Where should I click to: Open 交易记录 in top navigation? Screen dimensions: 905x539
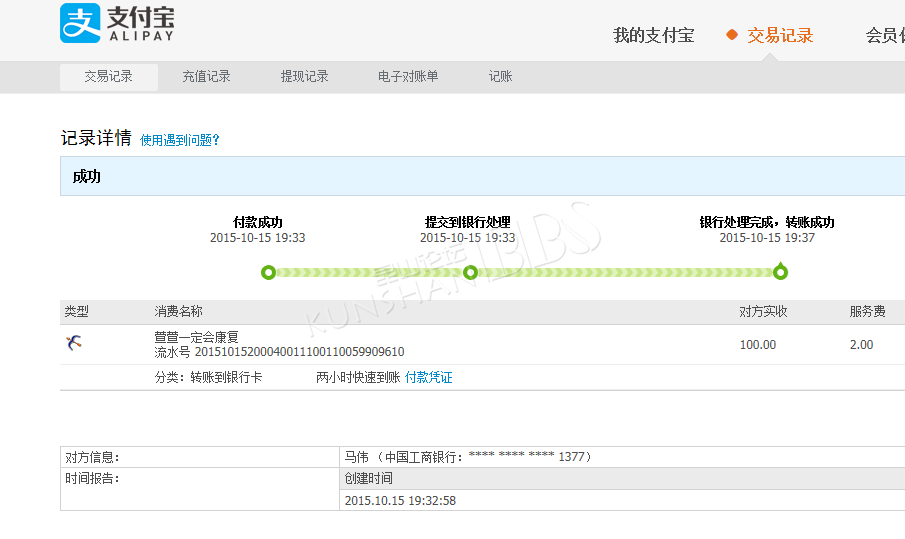click(x=780, y=35)
